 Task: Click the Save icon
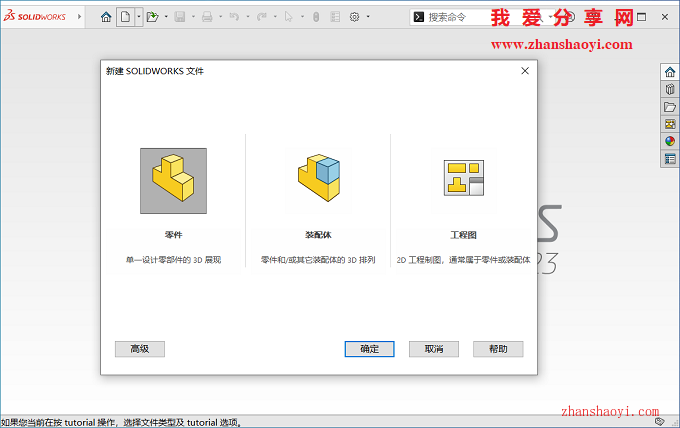point(180,17)
